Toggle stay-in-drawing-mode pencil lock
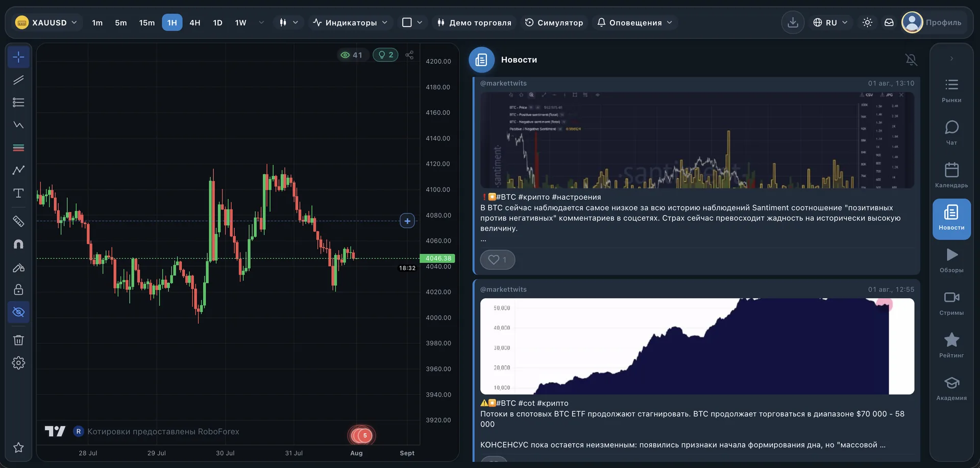The image size is (980, 468). (x=18, y=267)
